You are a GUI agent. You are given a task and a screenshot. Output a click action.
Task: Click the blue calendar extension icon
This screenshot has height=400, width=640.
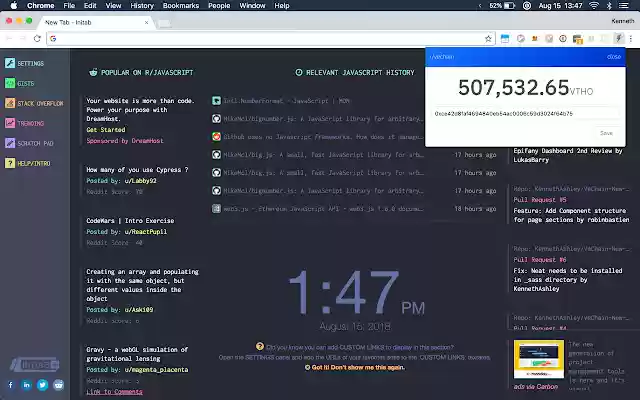tap(505, 39)
